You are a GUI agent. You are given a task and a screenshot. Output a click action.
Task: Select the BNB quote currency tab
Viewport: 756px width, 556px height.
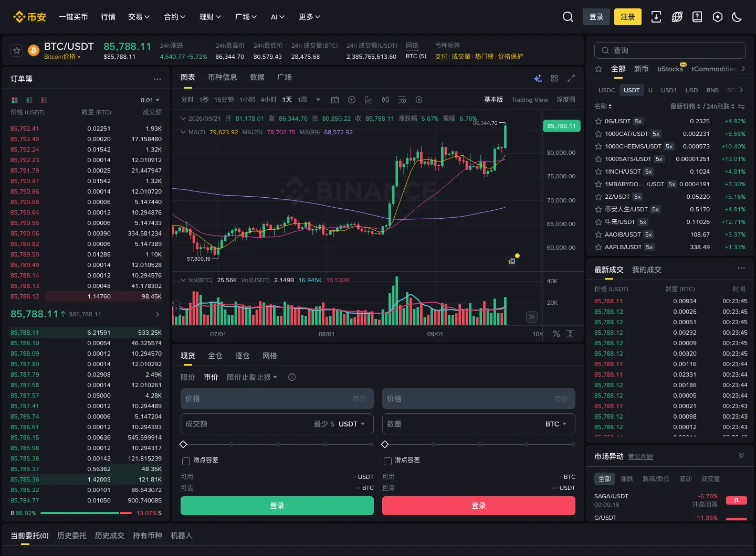[x=712, y=90]
